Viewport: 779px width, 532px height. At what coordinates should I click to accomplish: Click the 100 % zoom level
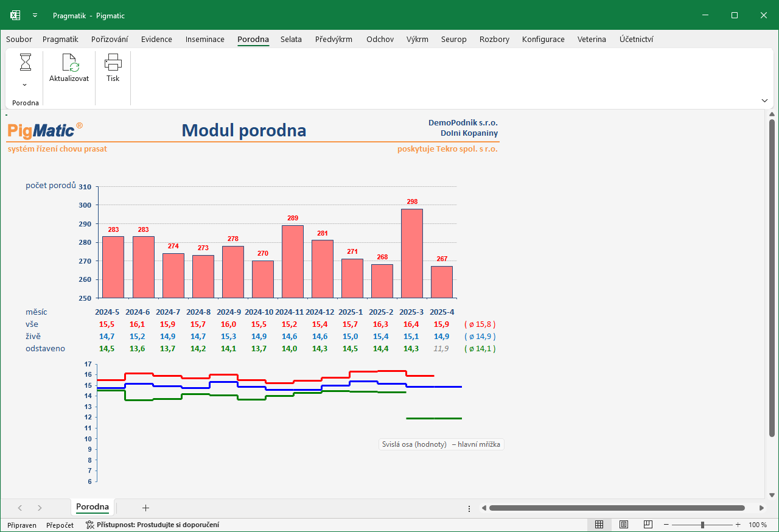pos(758,525)
